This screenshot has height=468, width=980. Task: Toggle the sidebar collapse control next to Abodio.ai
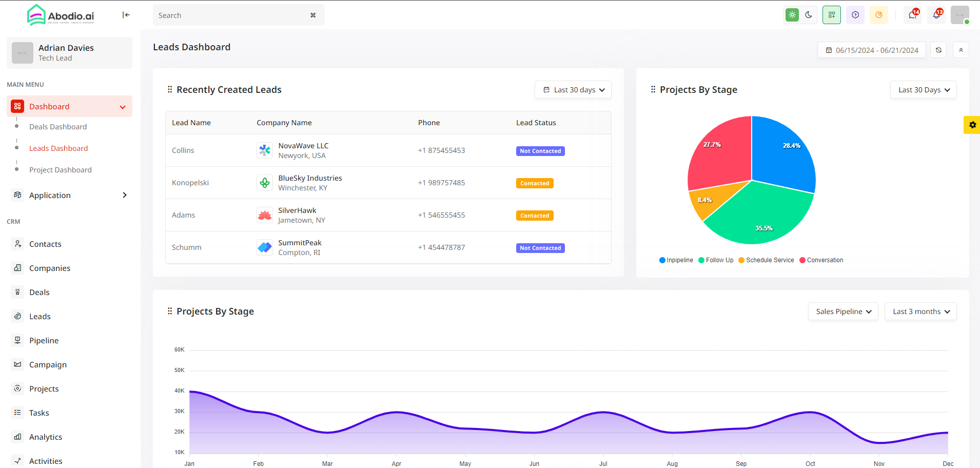coord(126,15)
